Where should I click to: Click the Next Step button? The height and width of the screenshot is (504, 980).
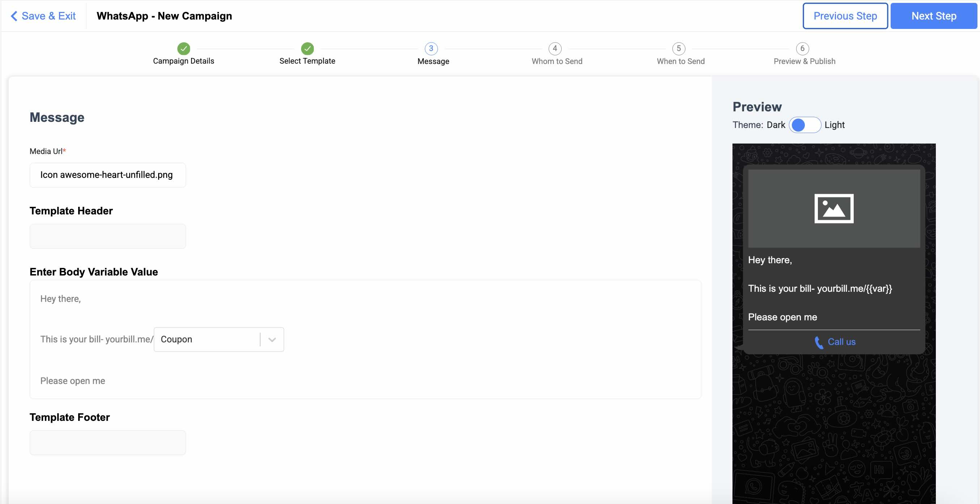pos(933,16)
